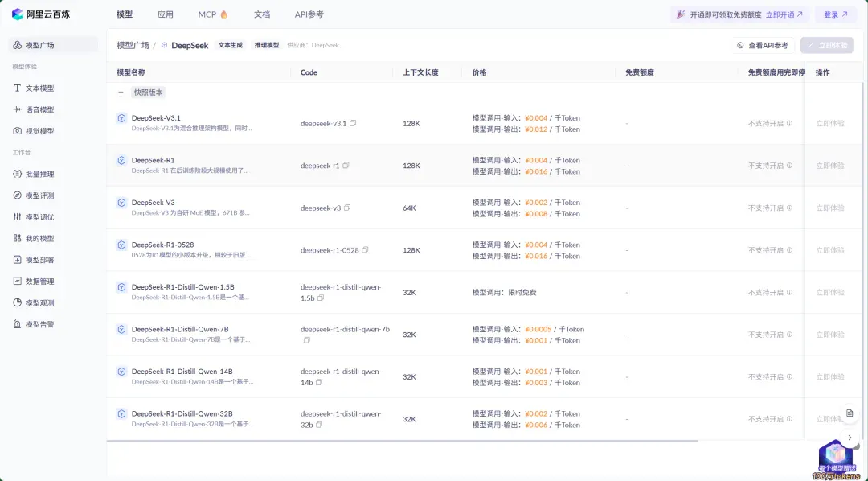Copy the deepseek-v3.1 code
Screen dimensions: 868x481
[x=353, y=123]
